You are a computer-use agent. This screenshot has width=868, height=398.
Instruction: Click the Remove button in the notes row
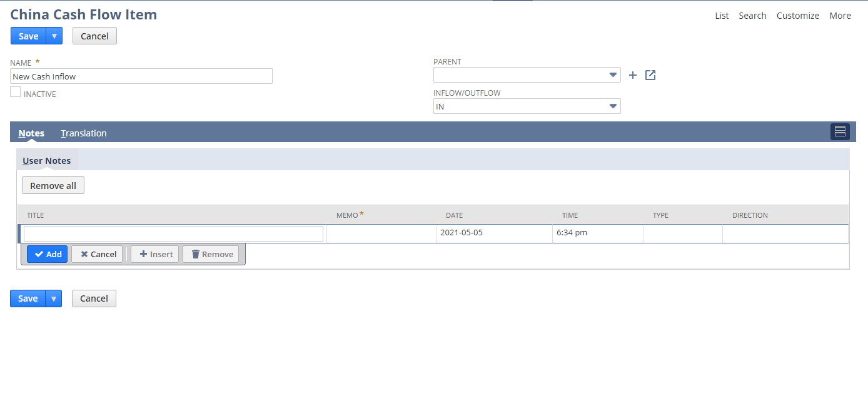tap(211, 254)
